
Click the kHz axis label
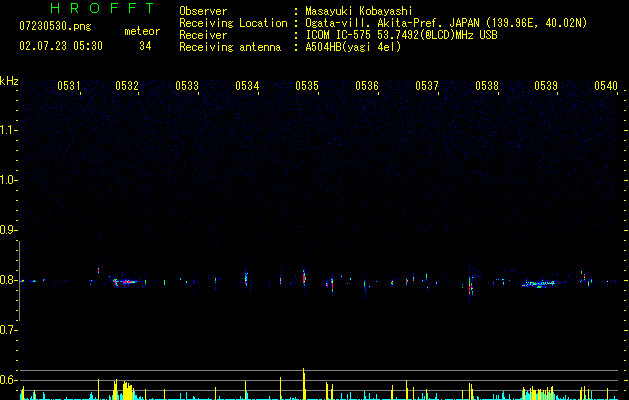click(x=9, y=81)
